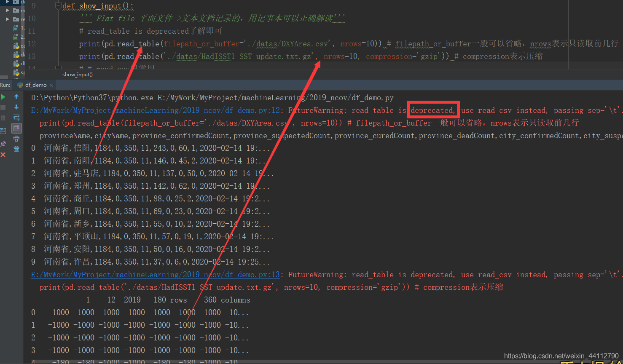The width and height of the screenshot is (623, 364).
Task: Click the HadISST1_SST_update.txt.gz echo line in console
Action: pos(271,287)
